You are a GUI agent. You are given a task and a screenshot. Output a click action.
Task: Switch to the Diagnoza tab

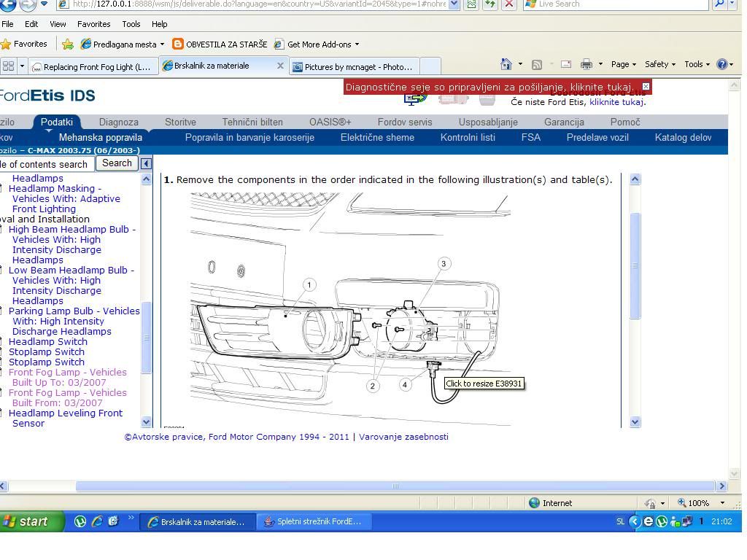(x=118, y=122)
